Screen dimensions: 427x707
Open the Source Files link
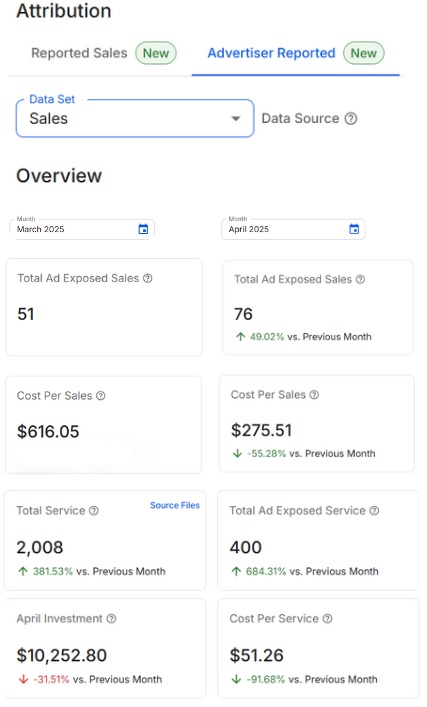click(x=175, y=505)
